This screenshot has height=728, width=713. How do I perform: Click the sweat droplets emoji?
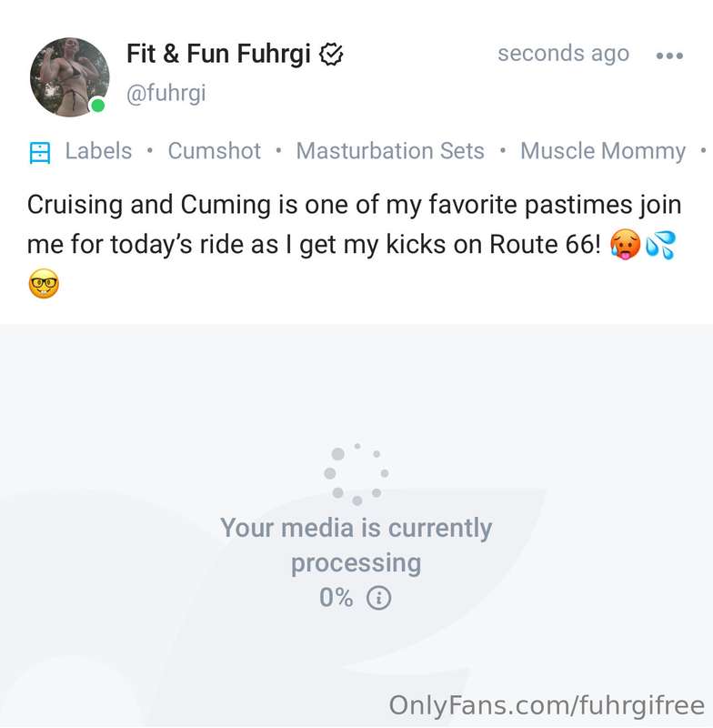click(661, 245)
